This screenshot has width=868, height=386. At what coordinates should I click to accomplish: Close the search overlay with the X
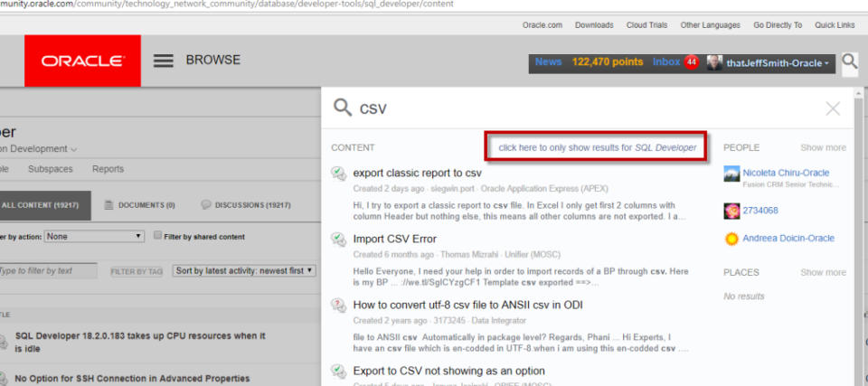click(x=833, y=108)
